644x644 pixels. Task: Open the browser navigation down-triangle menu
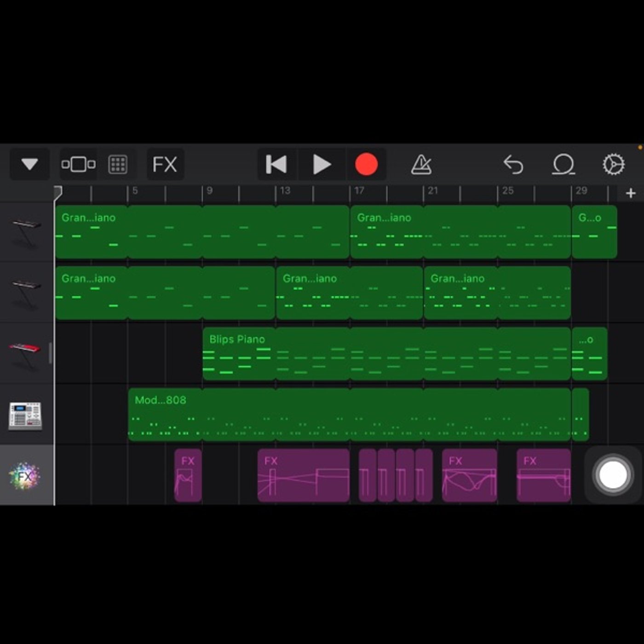[x=29, y=164]
